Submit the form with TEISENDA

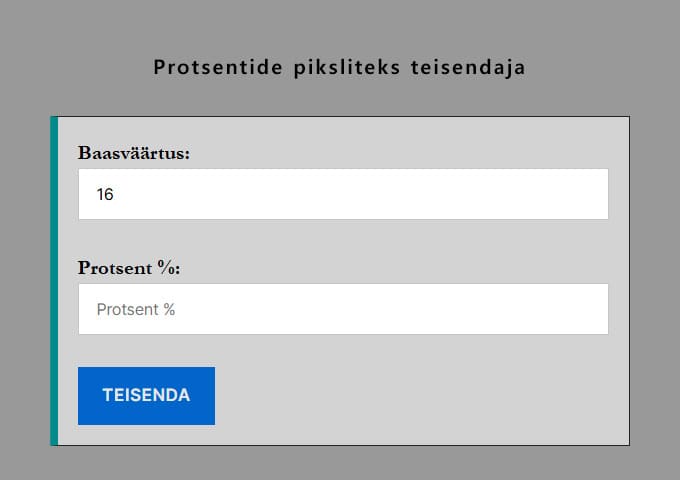146,395
